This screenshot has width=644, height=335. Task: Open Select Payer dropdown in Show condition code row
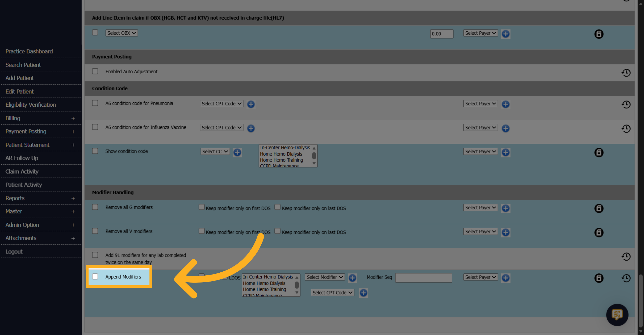pos(481,152)
